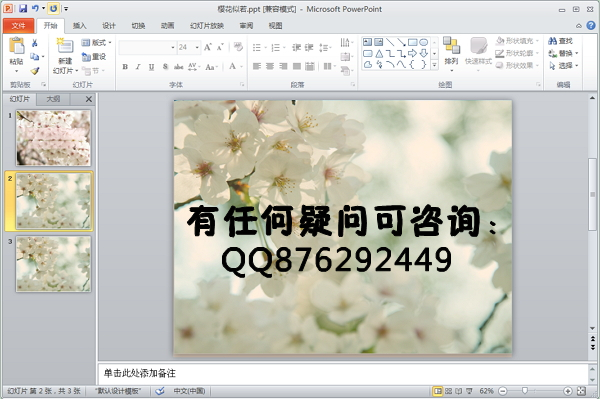Click the Copy icon
600x399 pixels.
tap(34, 57)
